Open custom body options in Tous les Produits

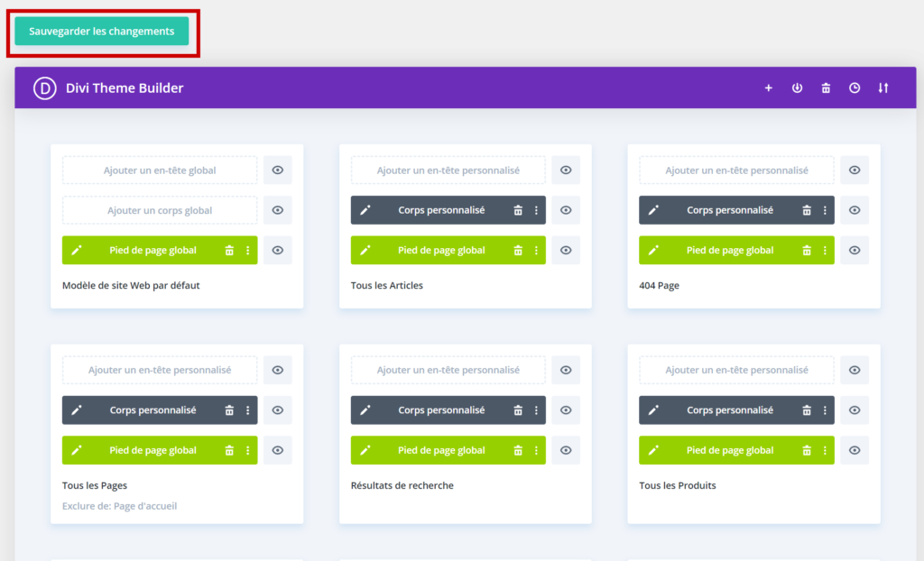pyautogui.click(x=825, y=410)
